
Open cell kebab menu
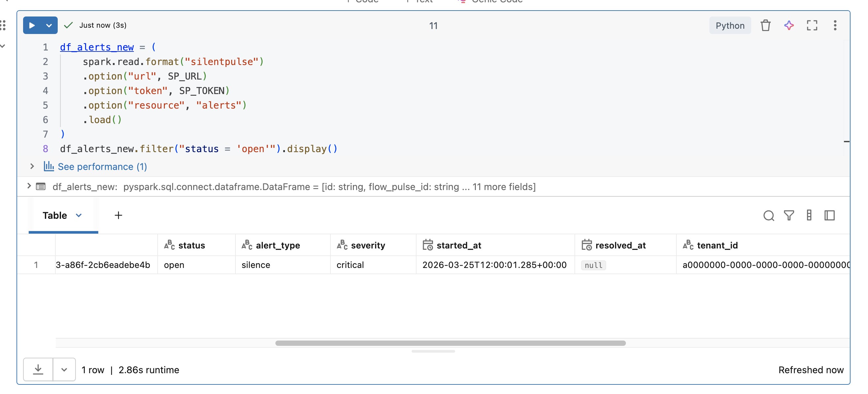pos(835,25)
